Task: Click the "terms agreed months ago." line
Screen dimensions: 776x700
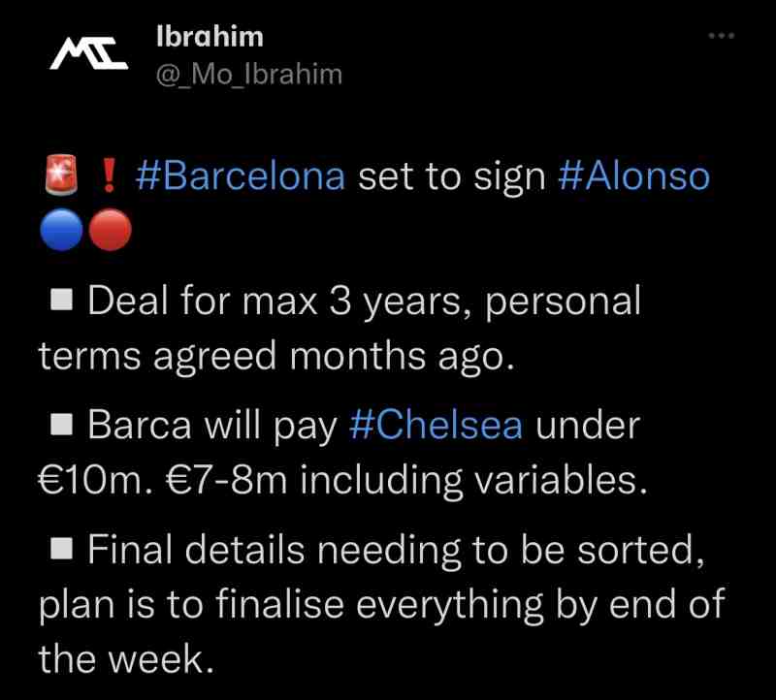Action: coord(275,357)
